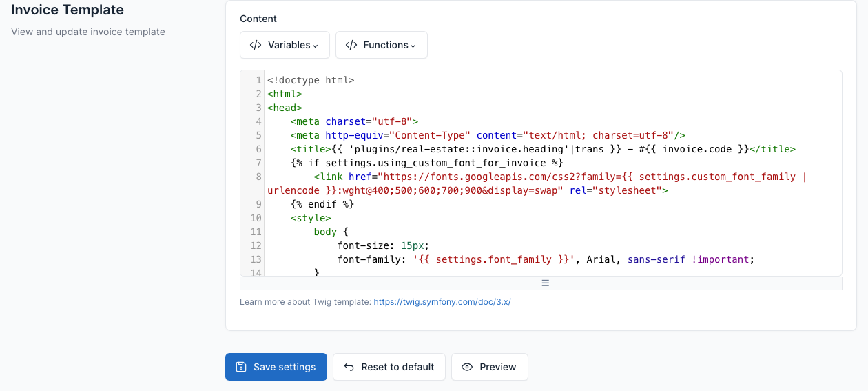The width and height of the screenshot is (868, 391).
Task: Open the twig.symfony.com documentation link
Action: pos(442,302)
